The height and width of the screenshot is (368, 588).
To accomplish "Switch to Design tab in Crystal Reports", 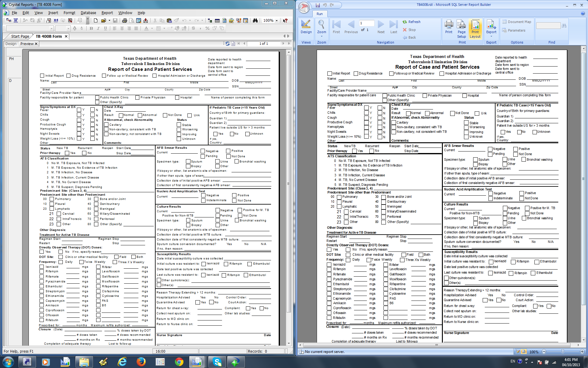I will [11, 44].
